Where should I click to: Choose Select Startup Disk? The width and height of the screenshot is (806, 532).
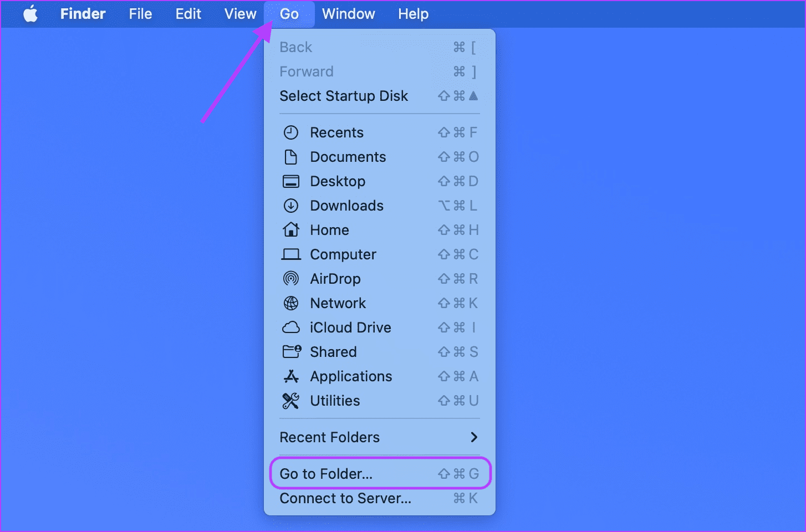coord(380,96)
